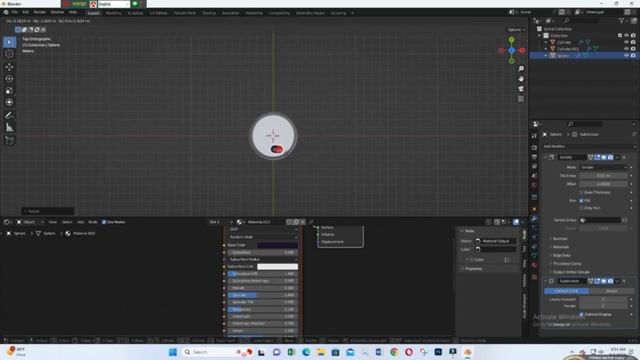640x360 pixels.
Task: Hide Cylinder.001 object in outliner
Action: point(626,49)
